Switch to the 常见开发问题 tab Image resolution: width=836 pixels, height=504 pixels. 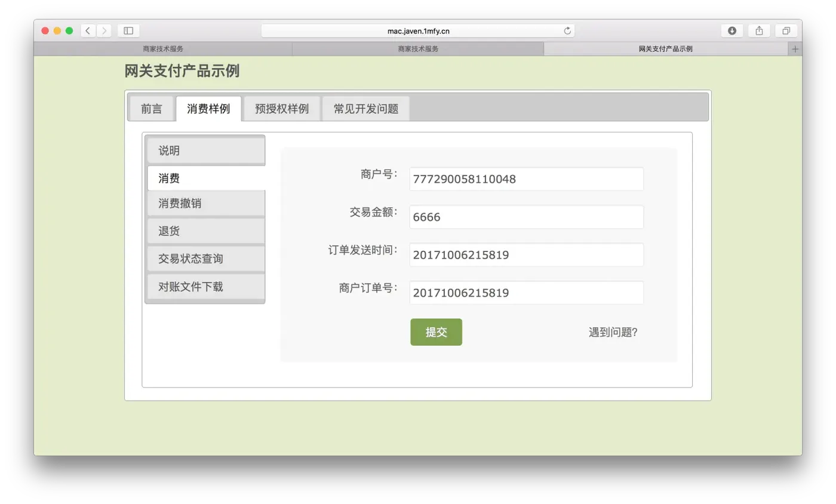point(364,109)
